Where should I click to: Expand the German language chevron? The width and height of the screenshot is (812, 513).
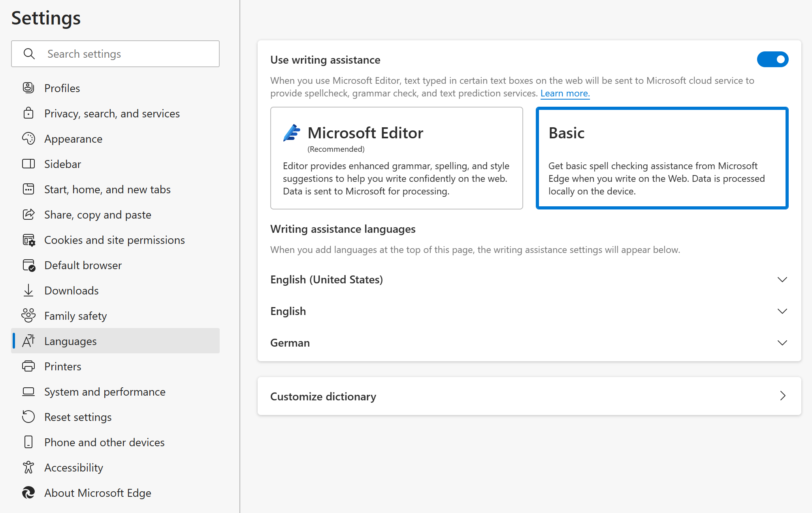point(782,343)
